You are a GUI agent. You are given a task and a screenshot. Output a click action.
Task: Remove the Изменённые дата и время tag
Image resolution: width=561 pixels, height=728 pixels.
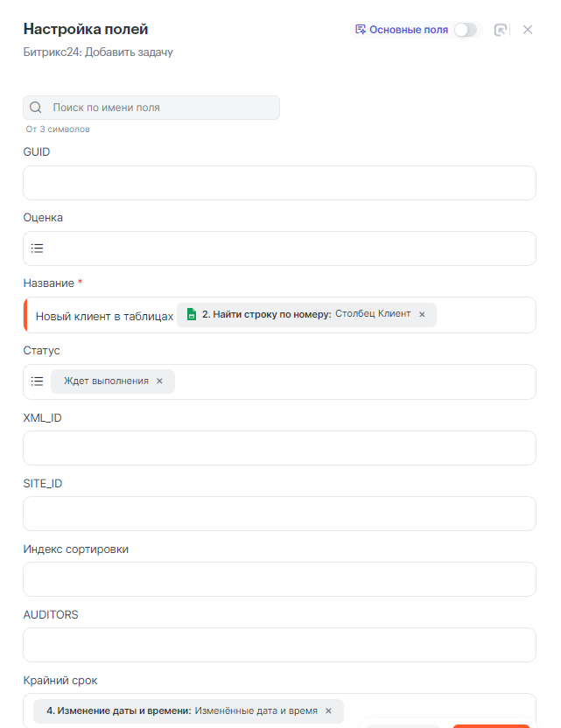[329, 711]
